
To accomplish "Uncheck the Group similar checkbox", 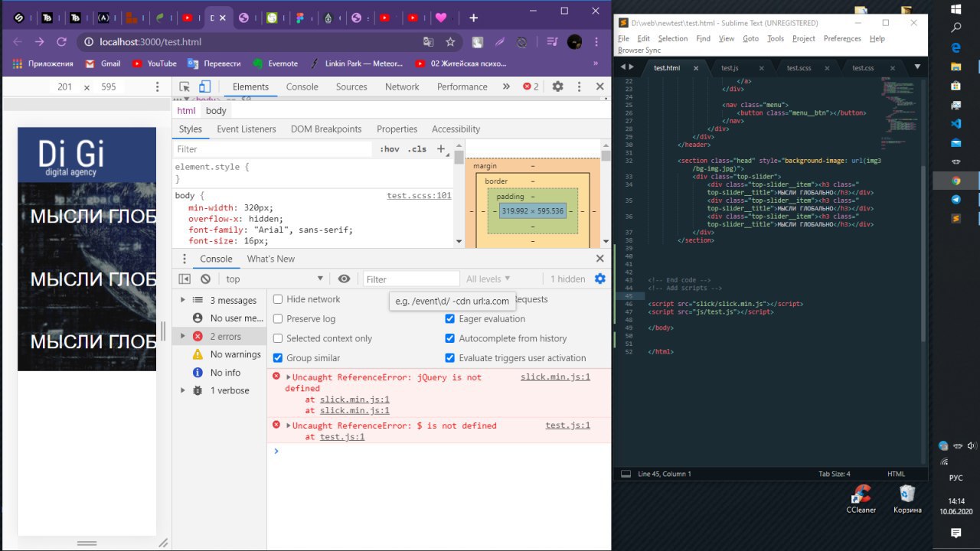I will click(278, 357).
